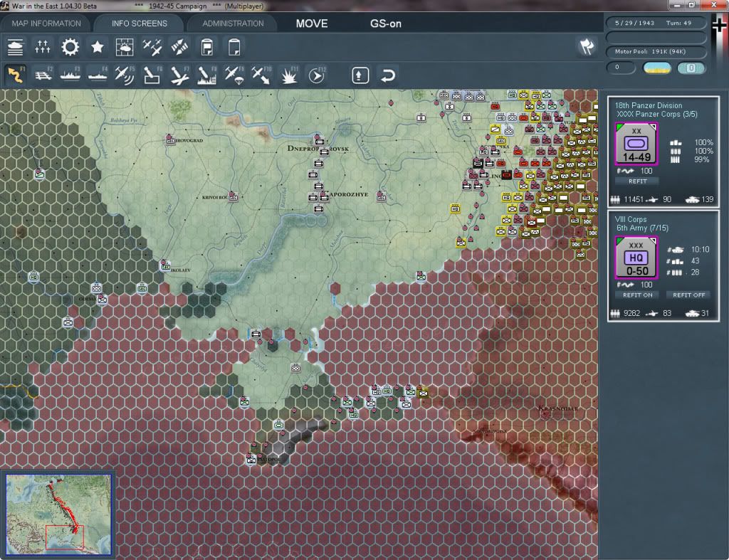Select the F2 rail transport mode icon
The image size is (729, 560).
point(43,75)
